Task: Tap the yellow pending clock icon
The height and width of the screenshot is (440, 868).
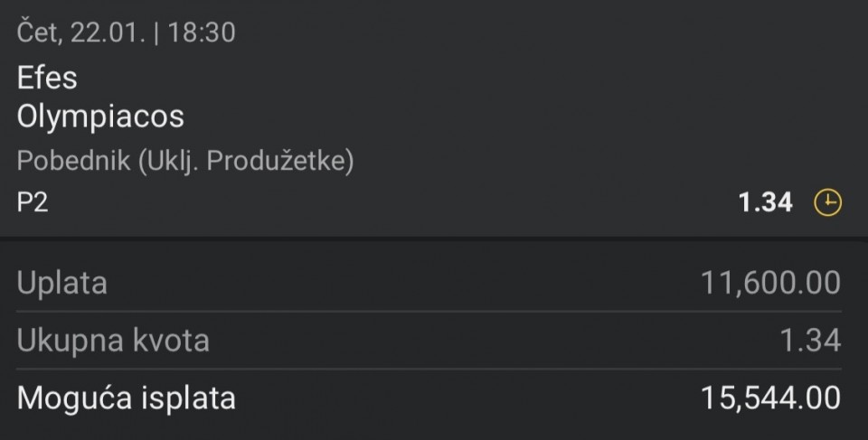Action: click(827, 203)
